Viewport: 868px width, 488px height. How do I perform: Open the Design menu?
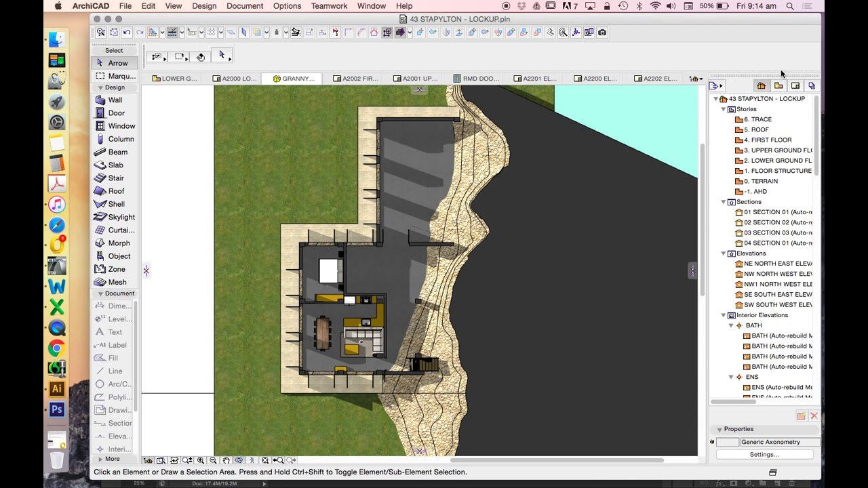point(203,6)
